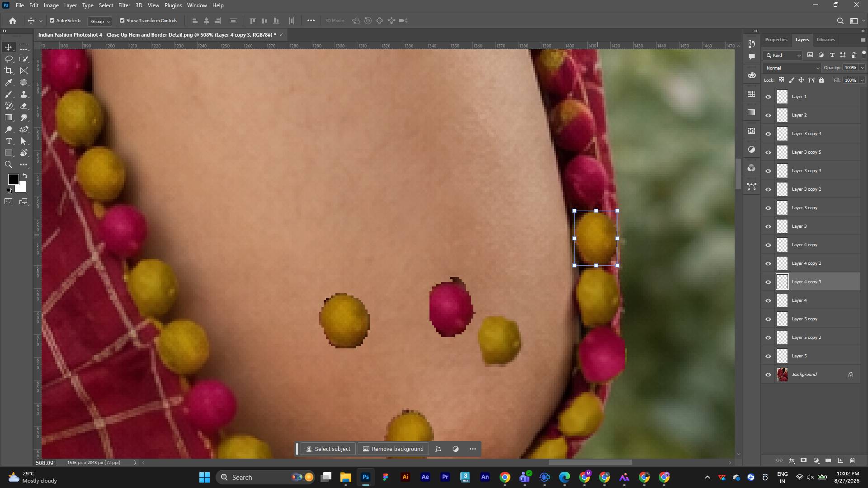Select the Lasso tool
Viewport: 868px width, 488px height.
tap(9, 59)
